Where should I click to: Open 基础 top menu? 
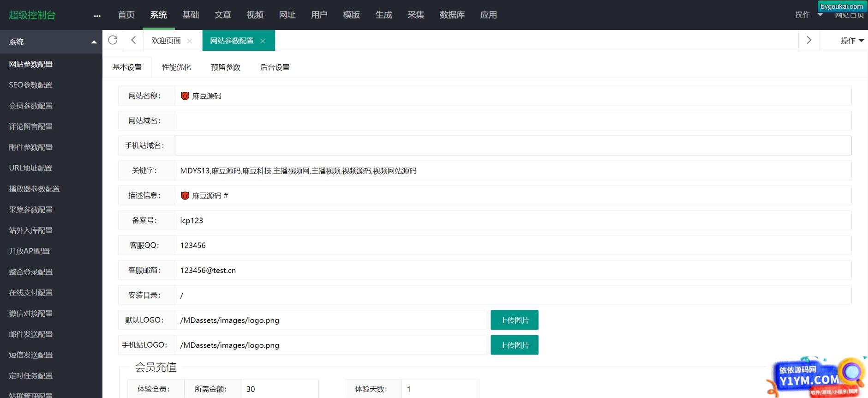coord(191,15)
